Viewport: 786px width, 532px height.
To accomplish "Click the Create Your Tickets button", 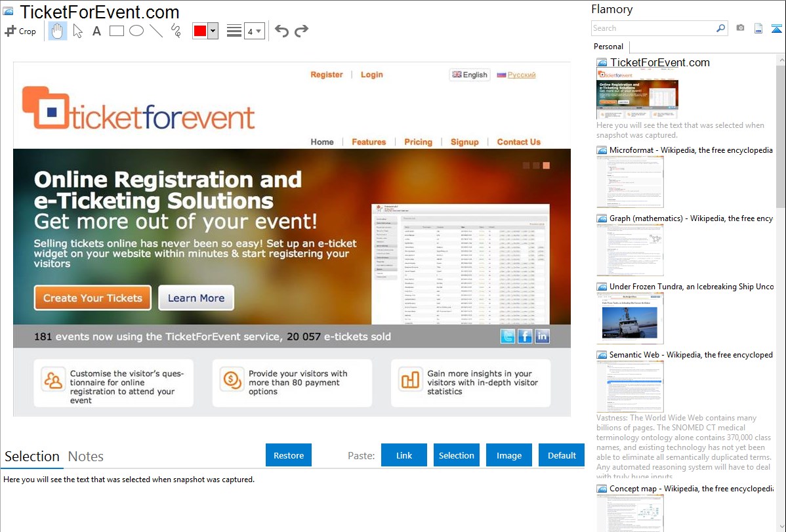I will (x=93, y=298).
